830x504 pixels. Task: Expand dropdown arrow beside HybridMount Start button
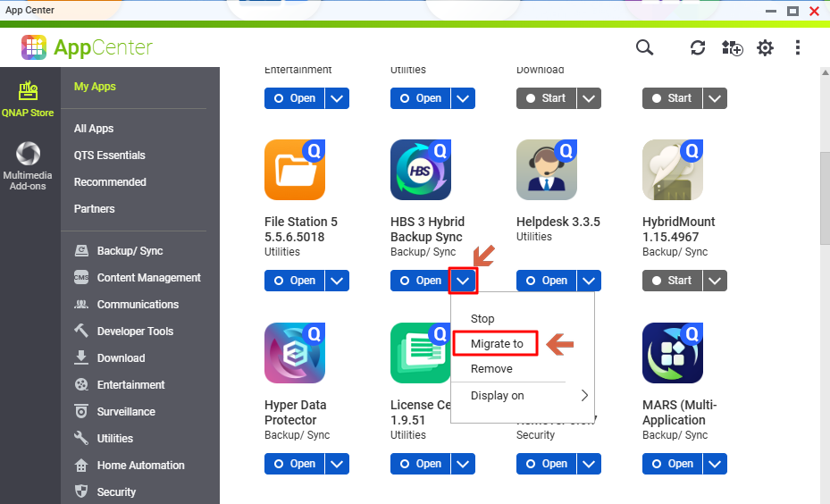pos(715,281)
